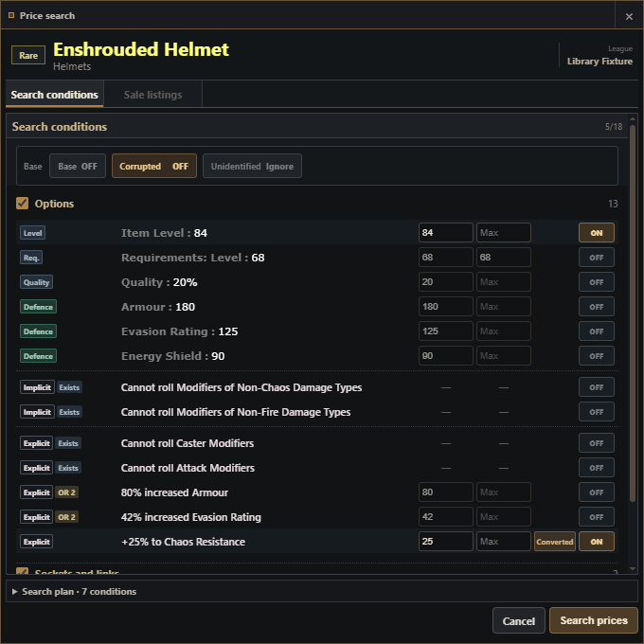644x644 pixels.
Task: Click the Item Level Max field
Action: click(x=504, y=233)
